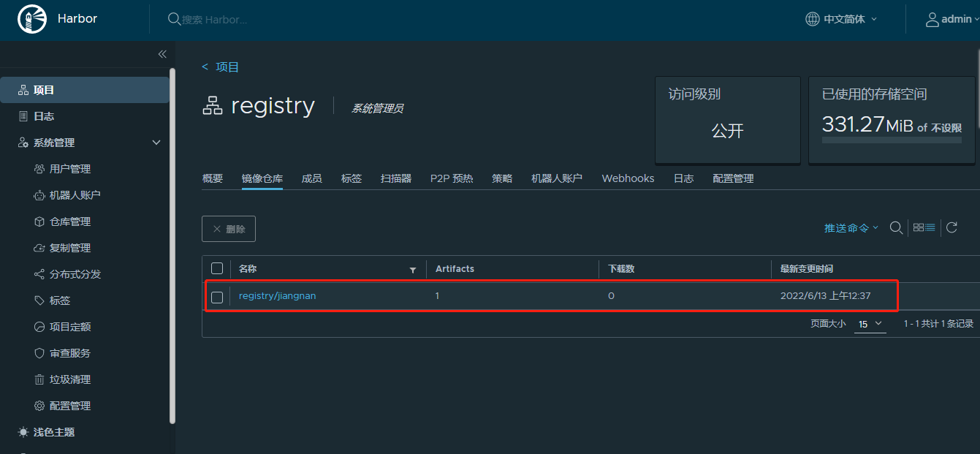Check the registry/jiangnan row checkbox
Viewport: 980px width, 454px height.
pos(217,297)
